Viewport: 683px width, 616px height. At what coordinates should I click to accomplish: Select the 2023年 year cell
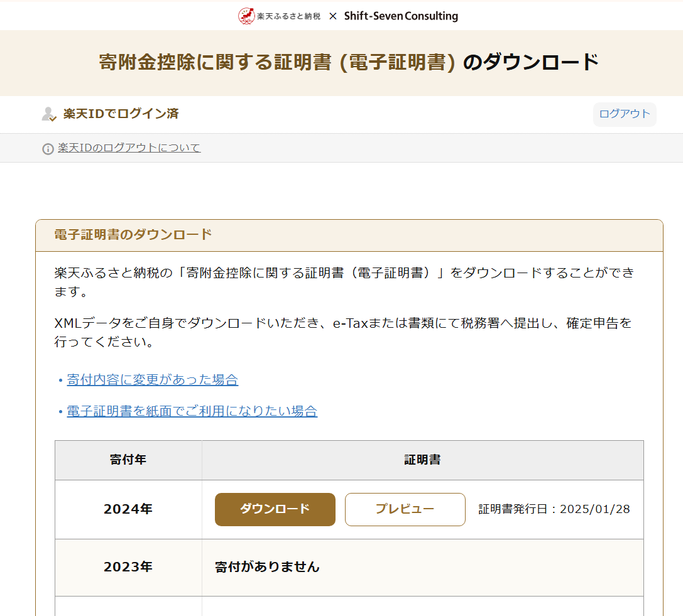click(128, 567)
